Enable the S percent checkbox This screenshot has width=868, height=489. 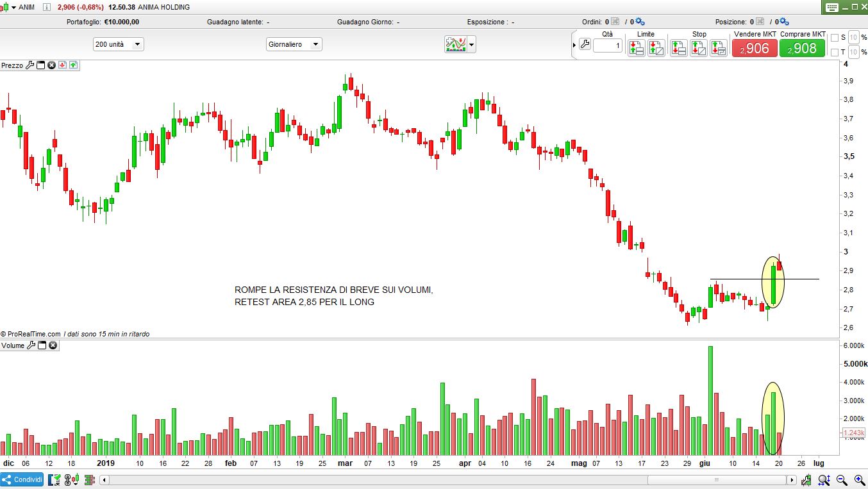[834, 38]
